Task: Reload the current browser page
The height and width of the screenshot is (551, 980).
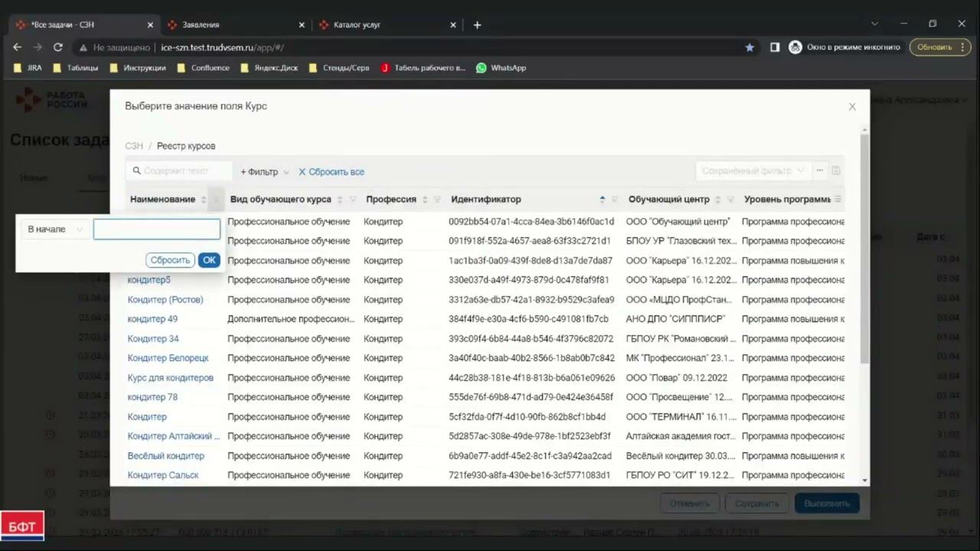Action: click(57, 47)
